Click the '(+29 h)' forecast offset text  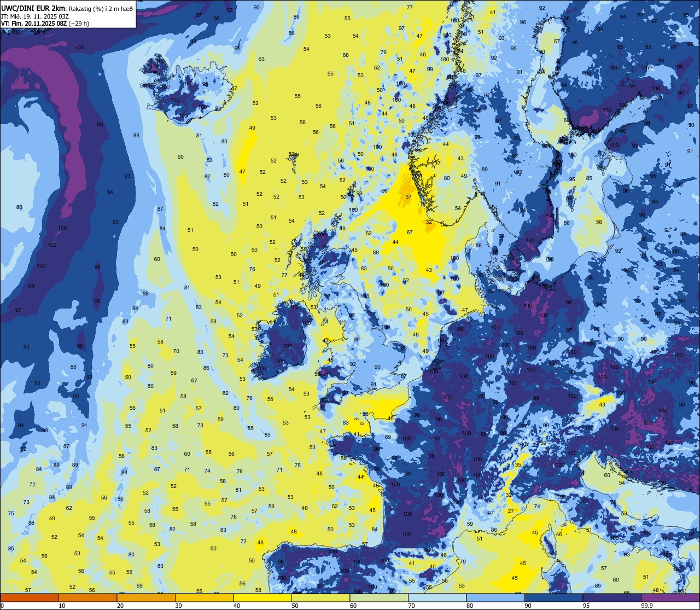click(79, 24)
